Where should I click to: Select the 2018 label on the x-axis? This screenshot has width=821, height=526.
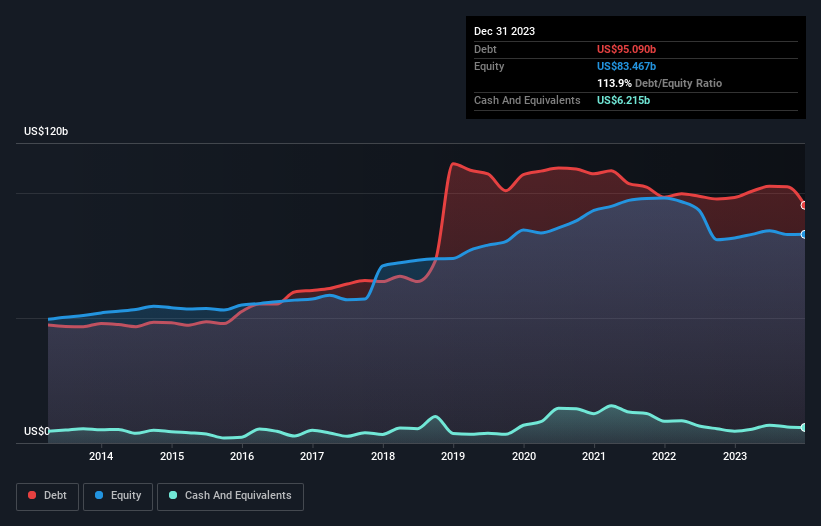[383, 456]
